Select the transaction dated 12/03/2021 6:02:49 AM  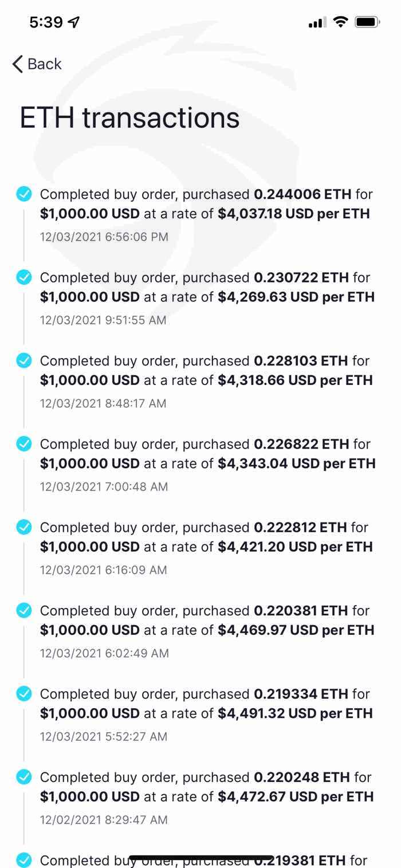click(x=104, y=653)
